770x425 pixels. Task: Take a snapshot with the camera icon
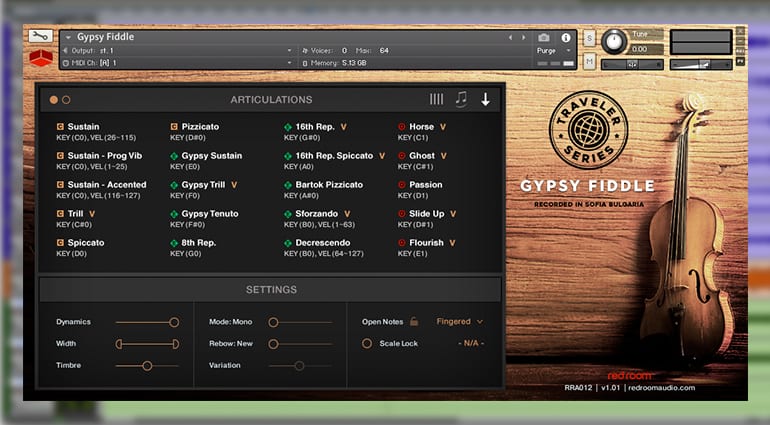coord(544,38)
